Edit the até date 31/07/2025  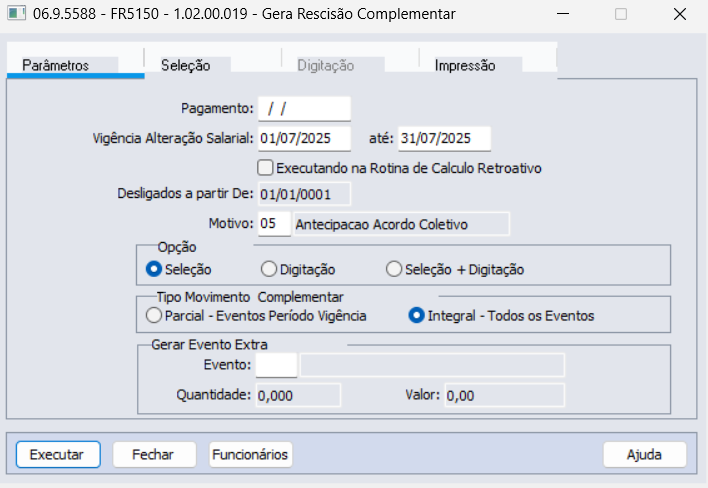(444, 139)
